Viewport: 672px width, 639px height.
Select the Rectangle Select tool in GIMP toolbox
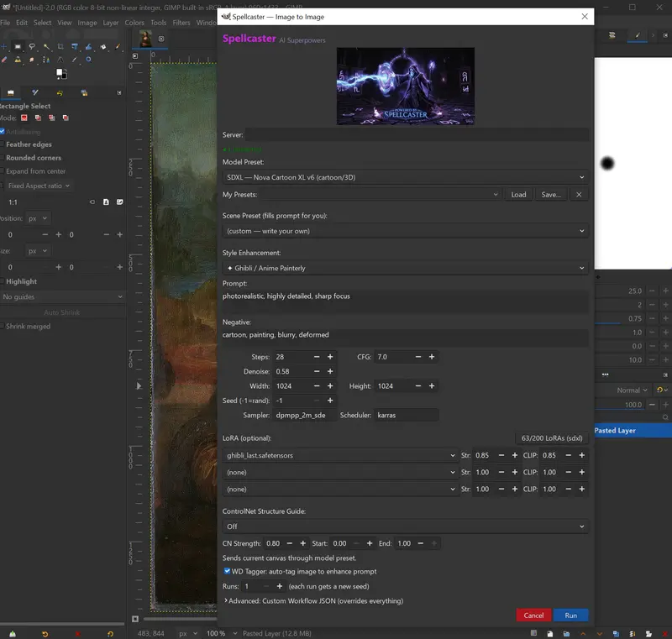(18, 47)
